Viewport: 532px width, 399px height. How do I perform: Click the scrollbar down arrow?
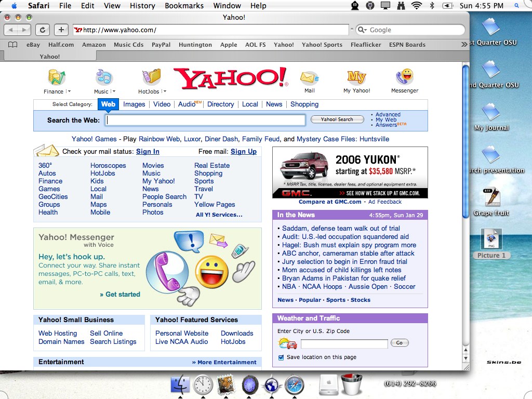click(466, 358)
